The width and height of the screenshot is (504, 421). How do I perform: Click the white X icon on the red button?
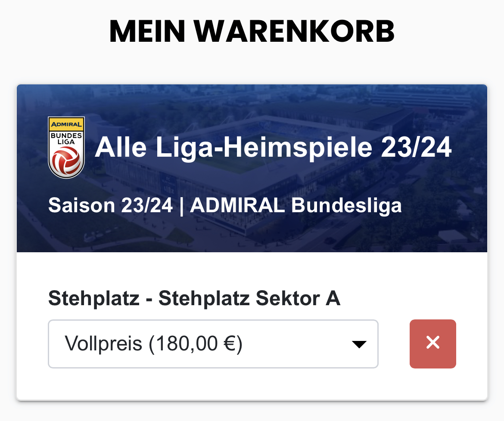(432, 342)
